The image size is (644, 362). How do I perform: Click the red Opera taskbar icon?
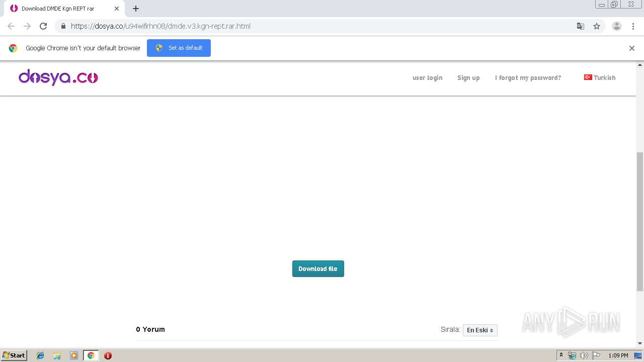108,355
